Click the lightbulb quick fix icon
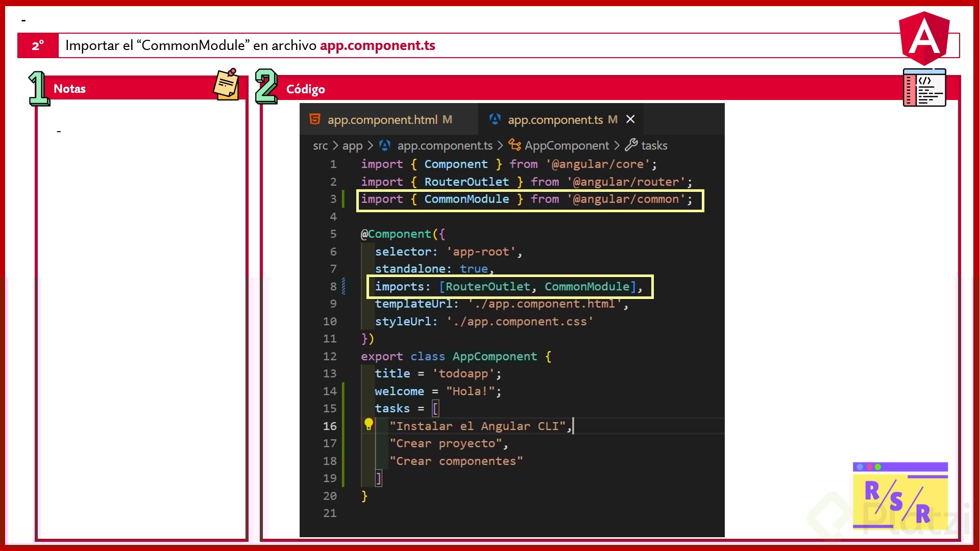The width and height of the screenshot is (980, 551). coord(369,424)
